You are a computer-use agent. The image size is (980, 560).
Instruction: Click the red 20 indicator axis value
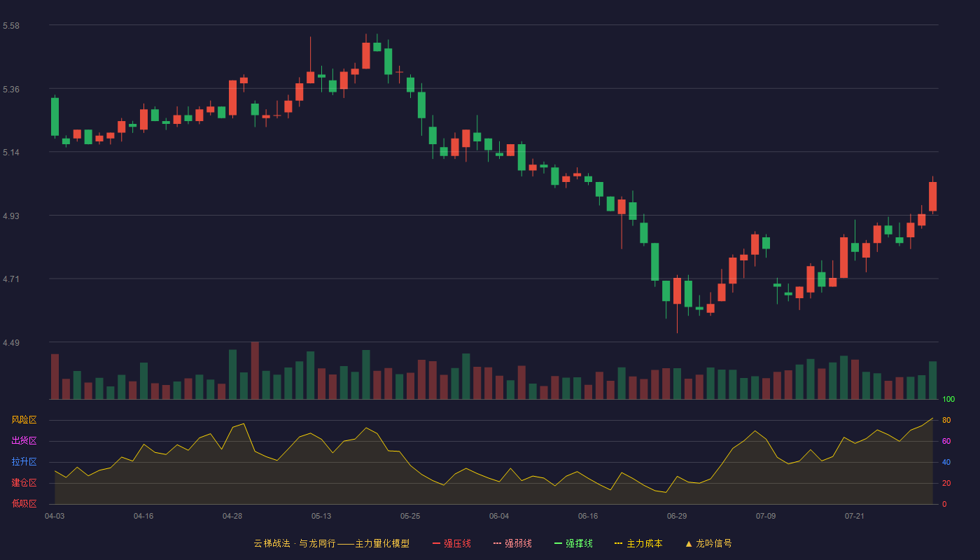pos(946,483)
